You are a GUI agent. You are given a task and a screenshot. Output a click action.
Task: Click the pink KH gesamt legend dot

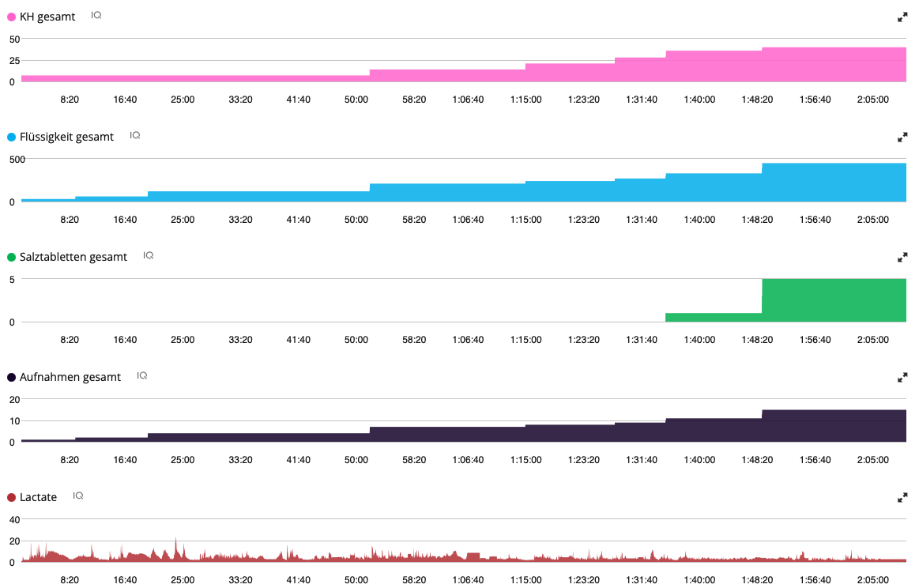click(11, 17)
